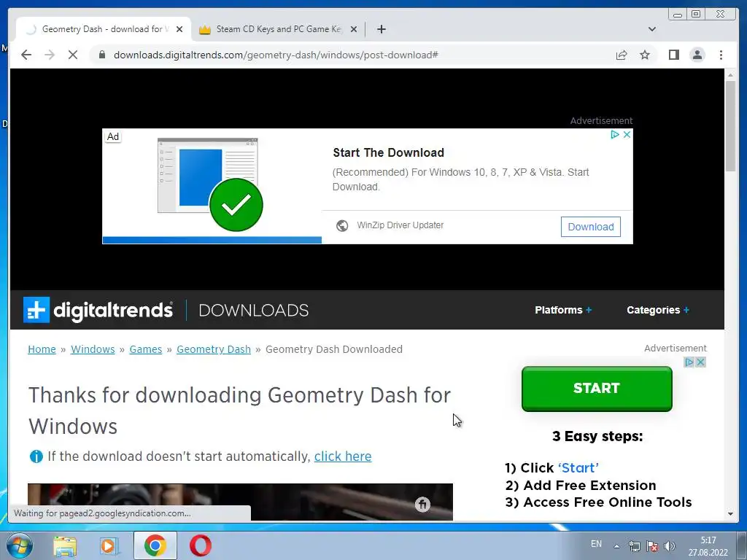Open the Games breadcrumb link
Screen dimensions: 747x560
click(x=145, y=349)
